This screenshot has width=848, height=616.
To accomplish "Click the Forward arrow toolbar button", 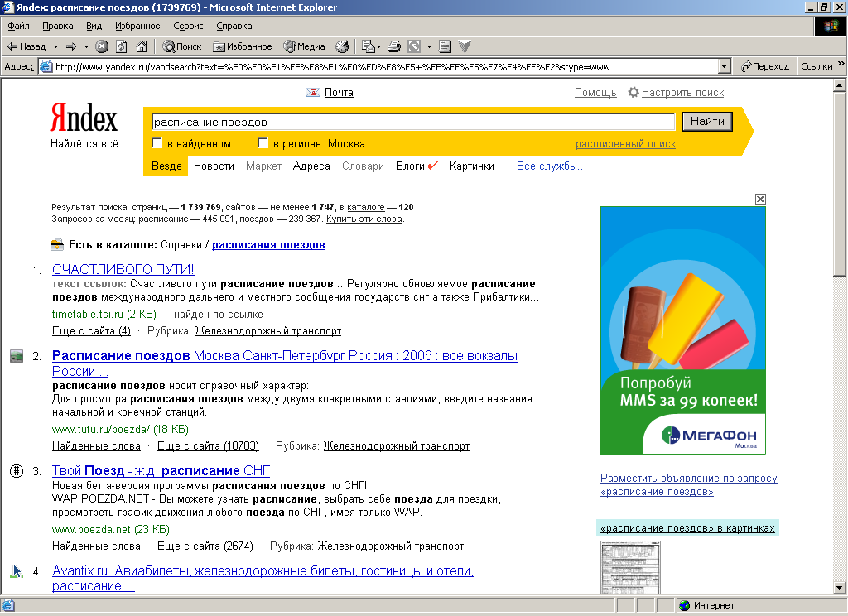I will pyautogui.click(x=71, y=46).
